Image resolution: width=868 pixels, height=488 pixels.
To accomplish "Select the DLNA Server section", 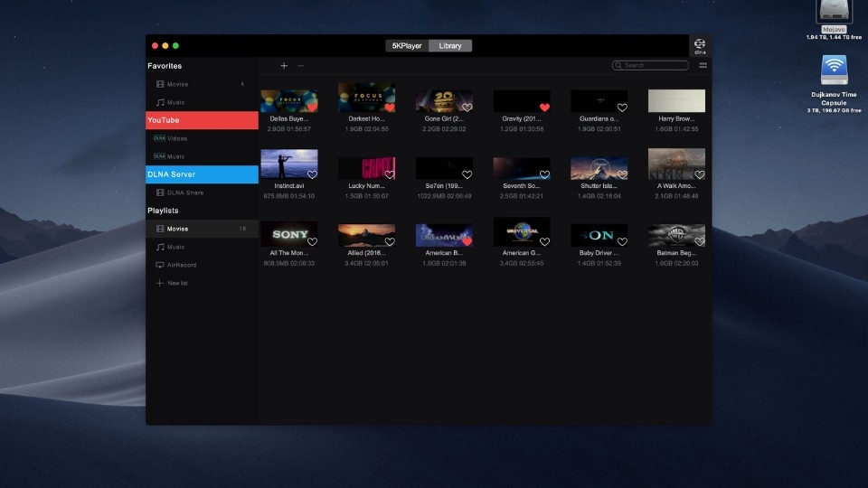I will (202, 174).
